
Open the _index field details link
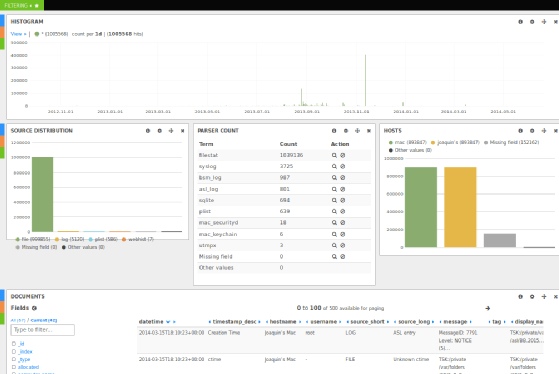coord(25,352)
